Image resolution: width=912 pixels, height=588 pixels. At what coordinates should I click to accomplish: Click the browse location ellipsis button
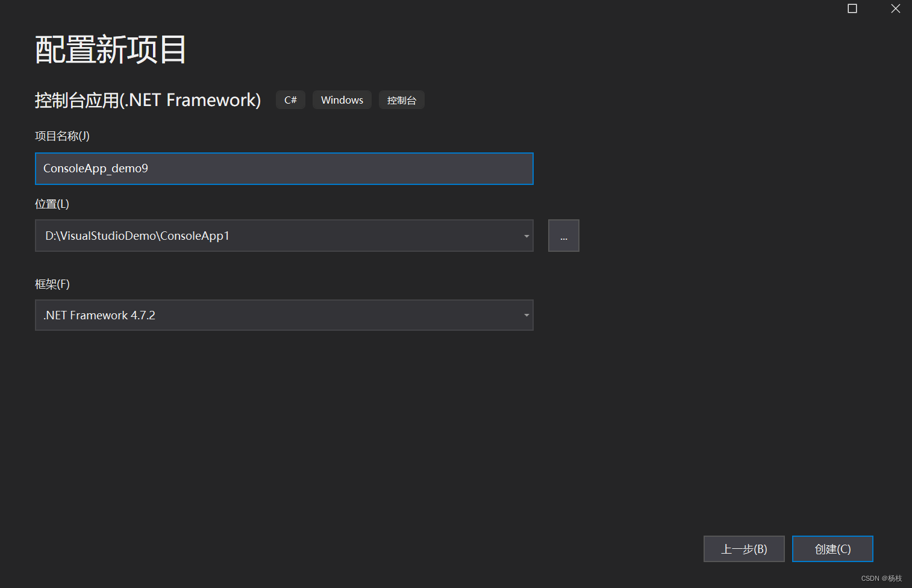(564, 236)
